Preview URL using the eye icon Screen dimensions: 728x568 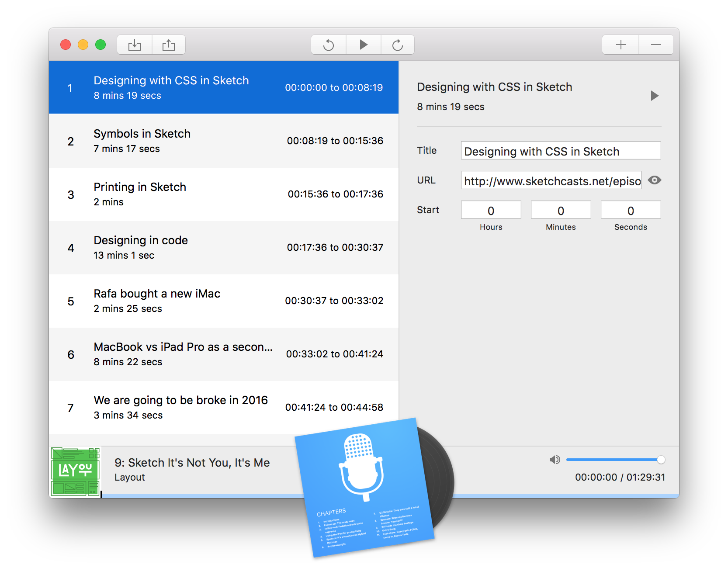click(x=654, y=180)
